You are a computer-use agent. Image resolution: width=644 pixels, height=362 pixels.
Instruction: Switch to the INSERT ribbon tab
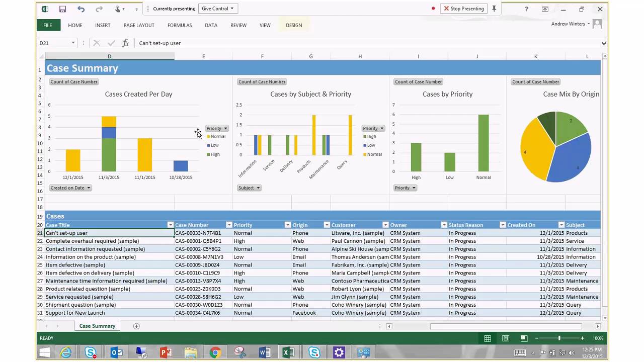pyautogui.click(x=103, y=25)
